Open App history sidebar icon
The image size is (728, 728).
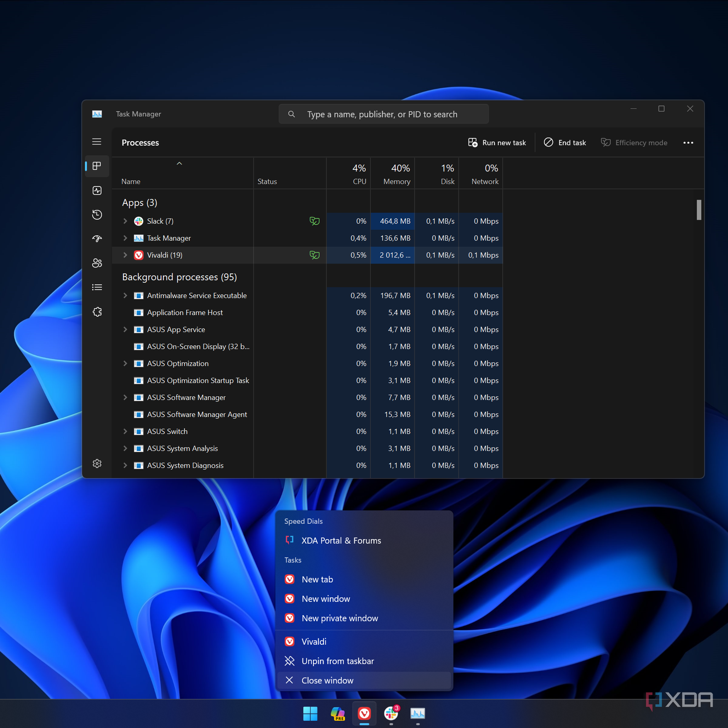tap(97, 215)
